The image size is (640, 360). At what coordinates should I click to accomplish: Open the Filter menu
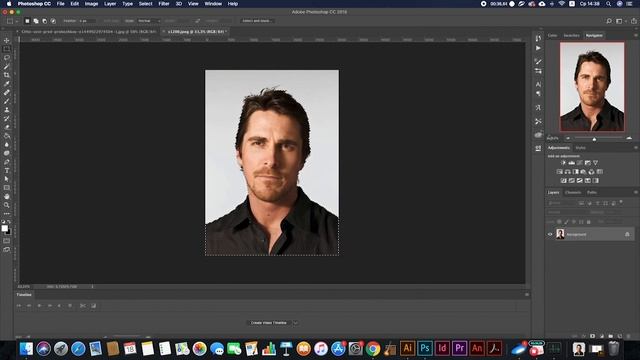(164, 4)
